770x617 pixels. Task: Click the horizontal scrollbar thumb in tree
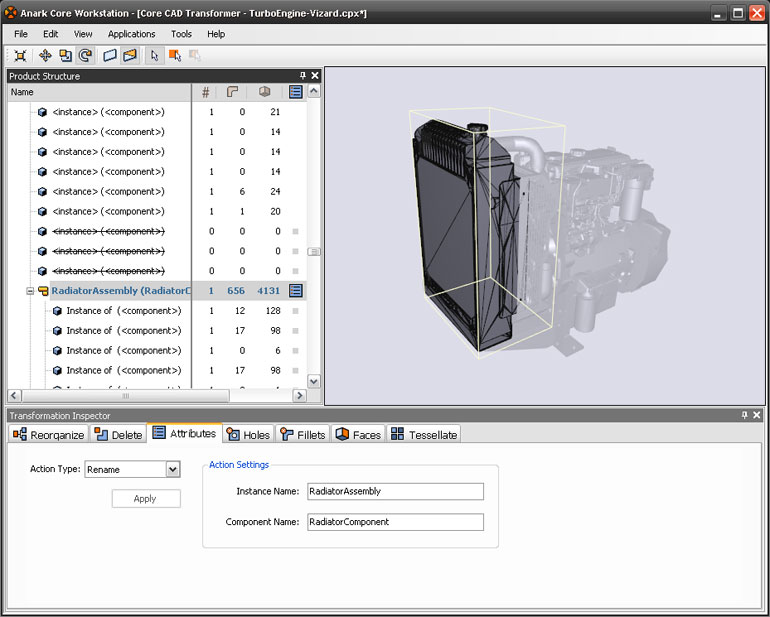pyautogui.click(x=126, y=395)
